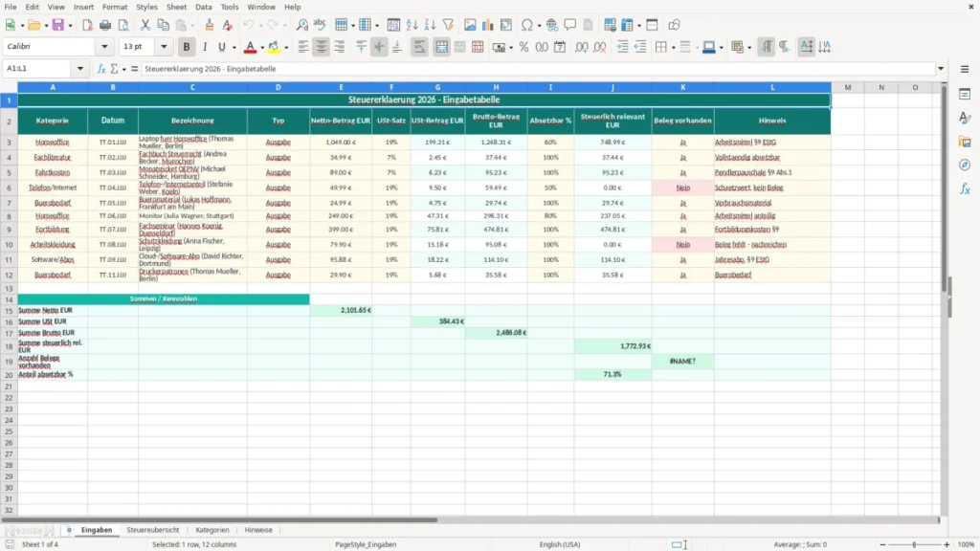Image resolution: width=980 pixels, height=551 pixels.
Task: Toggle Bold formatting
Action: (187, 47)
